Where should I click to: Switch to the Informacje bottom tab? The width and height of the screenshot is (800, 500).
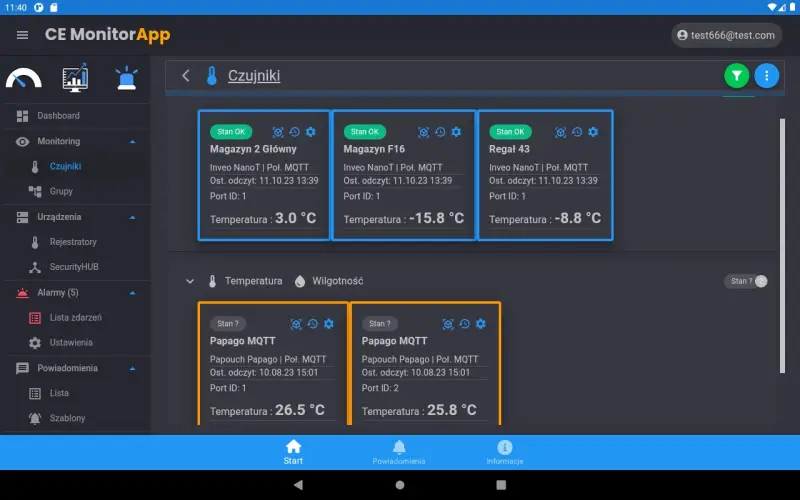point(504,452)
